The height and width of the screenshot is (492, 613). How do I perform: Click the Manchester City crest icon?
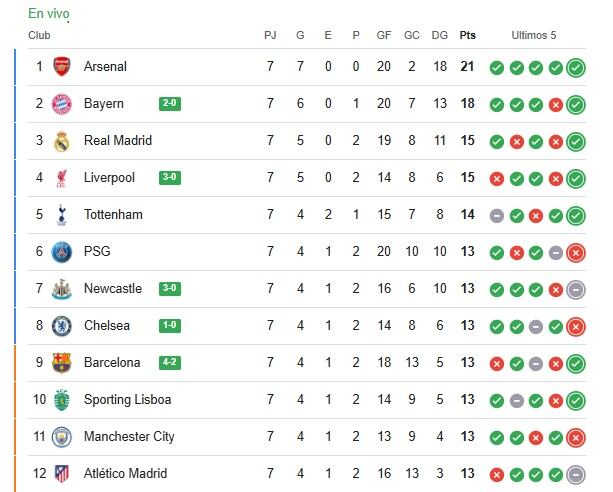pos(62,437)
